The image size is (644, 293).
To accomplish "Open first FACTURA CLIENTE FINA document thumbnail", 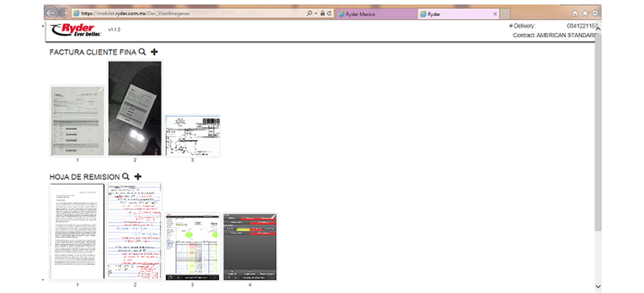I will [77, 121].
